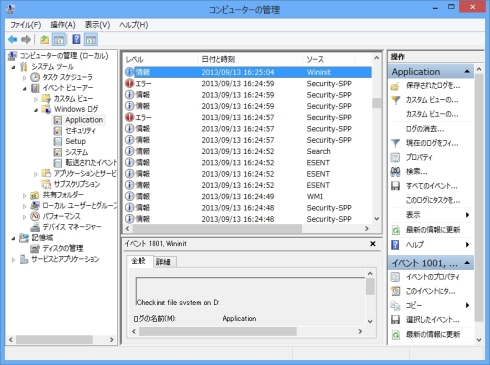Select イベント ビューアー node in the tree
The image size is (490, 365).
(x=68, y=88)
